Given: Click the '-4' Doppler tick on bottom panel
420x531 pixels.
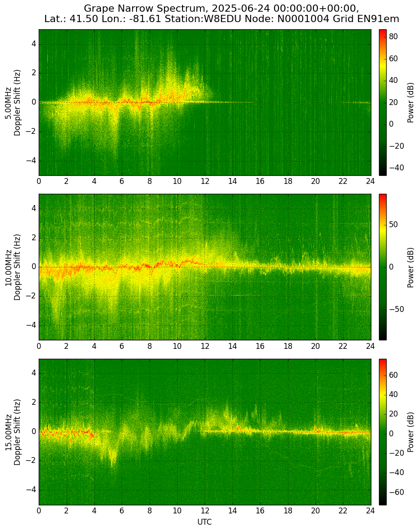Looking at the screenshot, I should [32, 490].
